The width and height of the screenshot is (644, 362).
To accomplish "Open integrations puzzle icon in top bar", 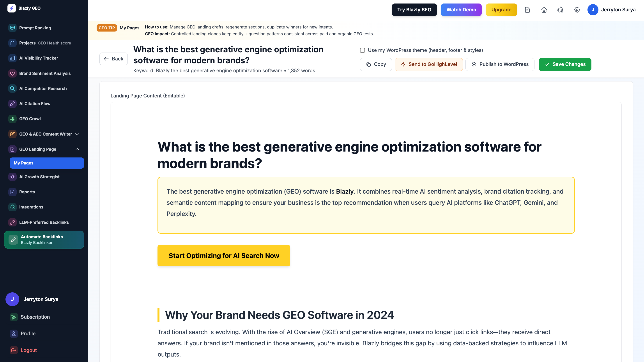I will [x=560, y=10].
